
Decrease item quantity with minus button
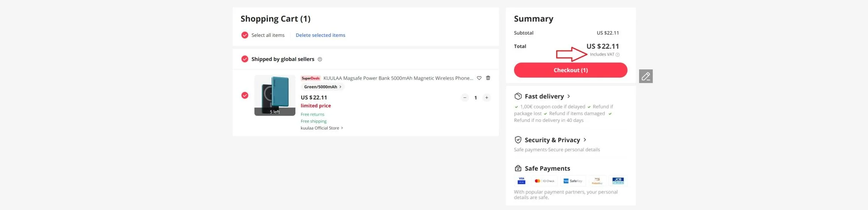(465, 98)
